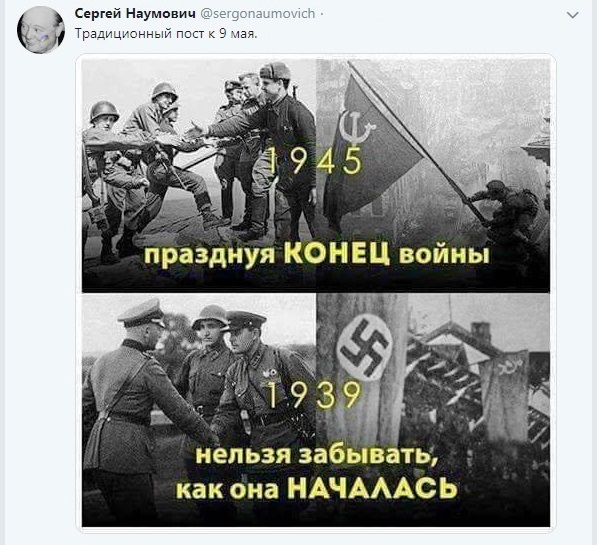Screen dimensions: 597x545
Task: Click the caption line 'как она НАЧАЛАСЬ'
Action: pyautogui.click(x=317, y=487)
